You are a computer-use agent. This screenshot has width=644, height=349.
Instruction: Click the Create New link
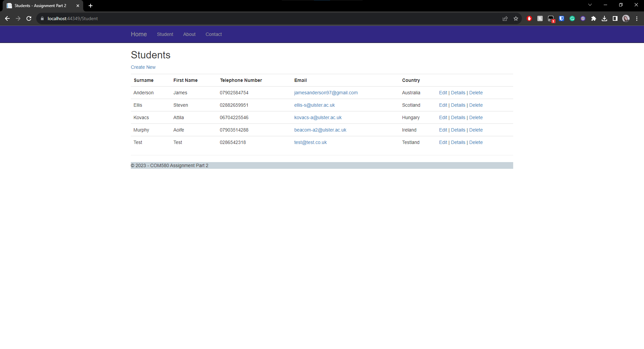pyautogui.click(x=143, y=67)
